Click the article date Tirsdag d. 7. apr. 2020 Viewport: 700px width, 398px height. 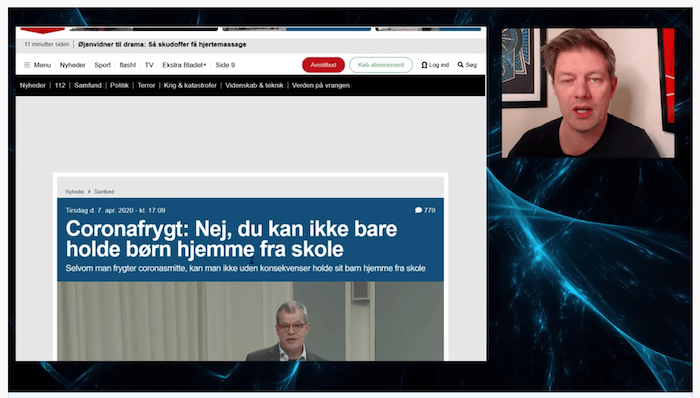click(115, 210)
